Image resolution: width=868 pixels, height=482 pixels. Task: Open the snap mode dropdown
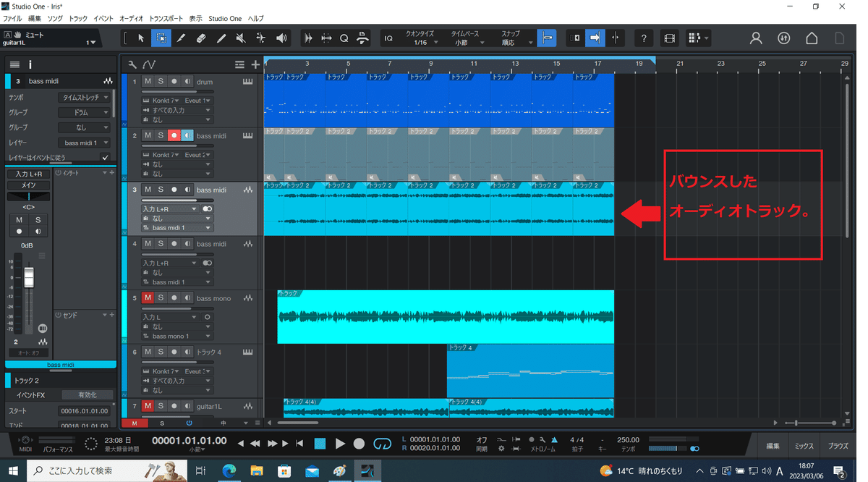tap(516, 43)
